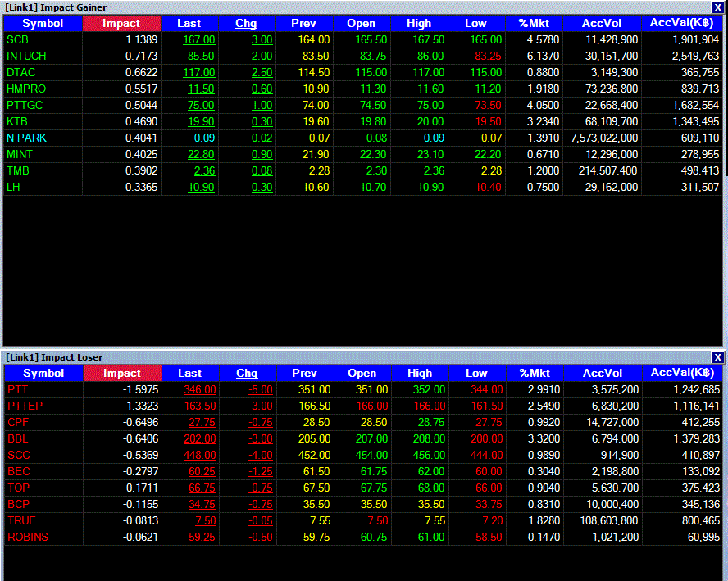
Task: Click AccVol header in Impact Gainer
Action: coord(603,23)
